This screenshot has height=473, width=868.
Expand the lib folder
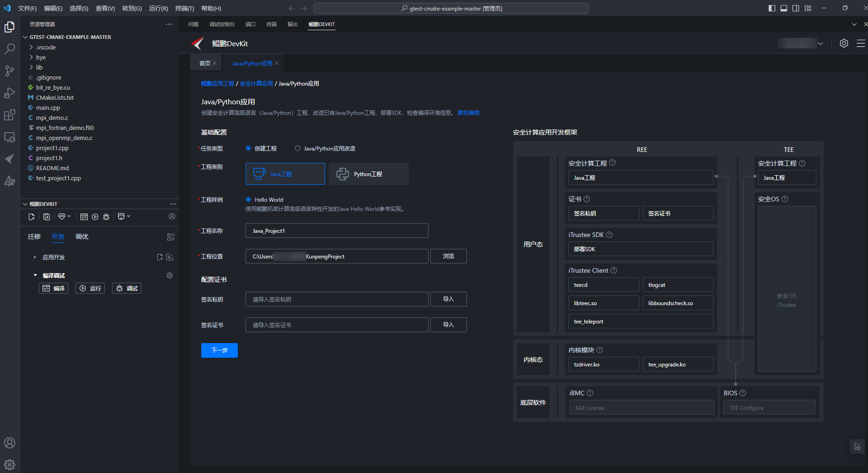(x=31, y=67)
